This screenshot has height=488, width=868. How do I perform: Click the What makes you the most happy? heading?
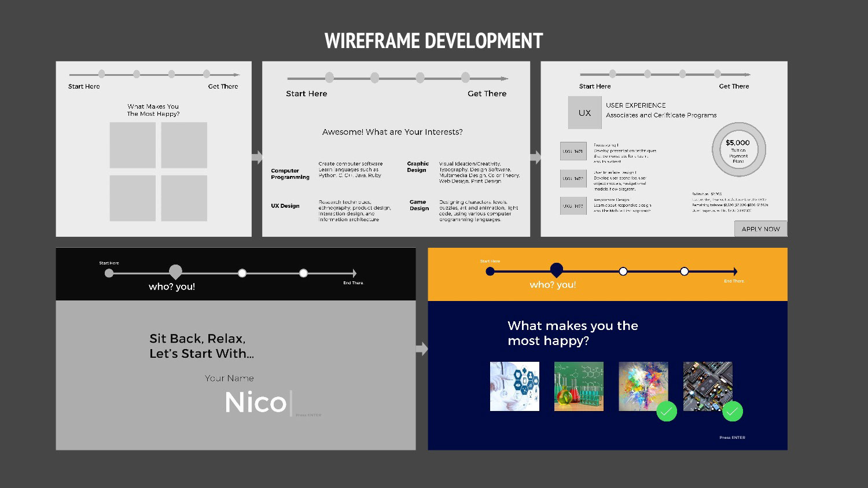pos(573,333)
